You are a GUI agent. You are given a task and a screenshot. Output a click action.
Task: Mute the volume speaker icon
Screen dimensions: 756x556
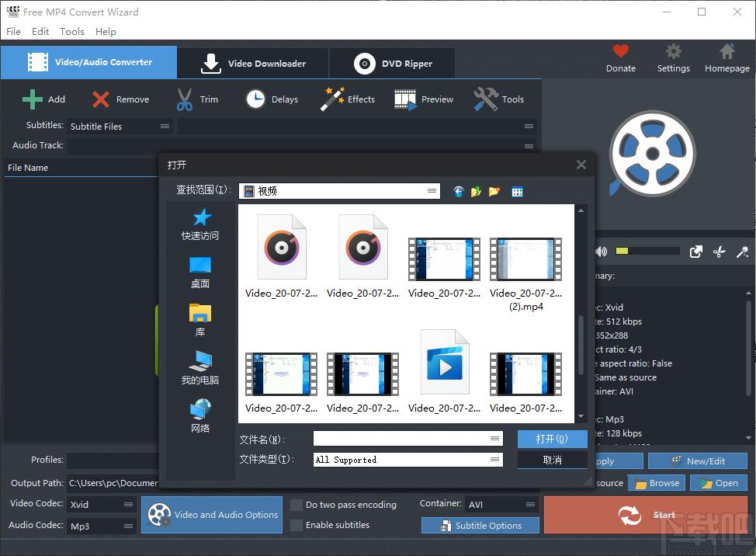pyautogui.click(x=601, y=252)
